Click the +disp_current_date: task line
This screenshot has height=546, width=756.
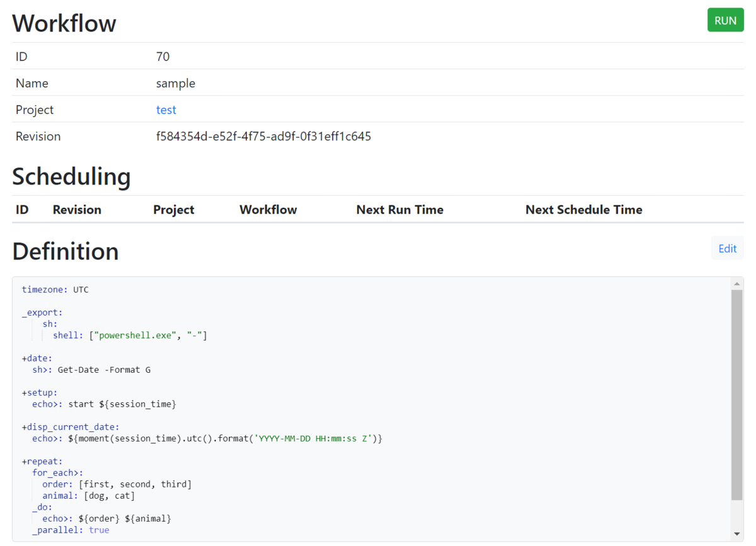coord(71,427)
